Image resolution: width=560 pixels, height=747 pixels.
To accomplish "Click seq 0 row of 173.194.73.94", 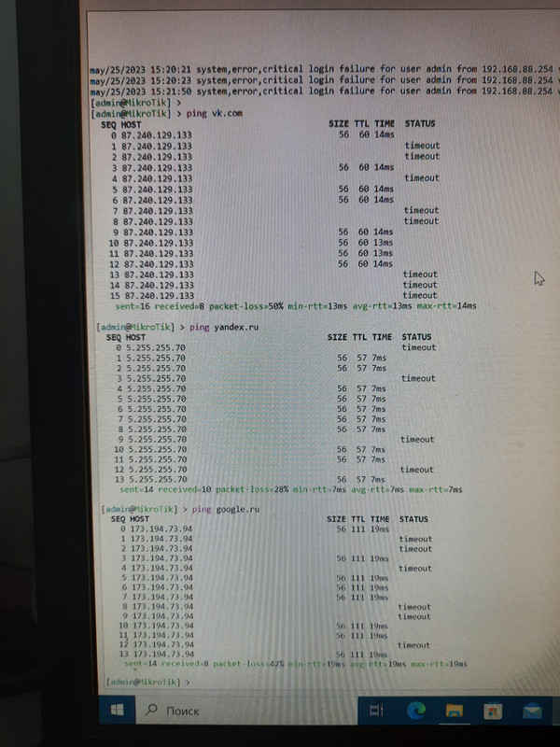I will click(x=255, y=529).
